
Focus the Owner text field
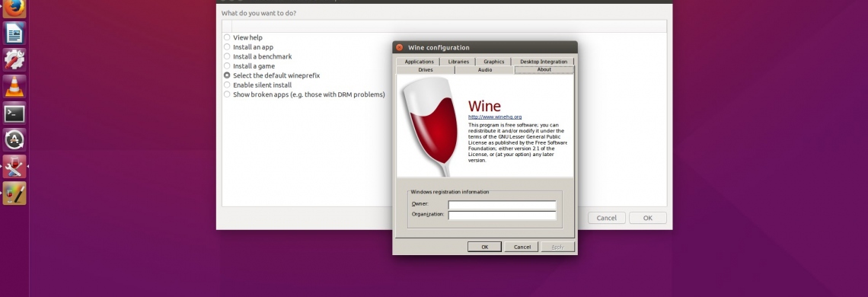point(502,205)
